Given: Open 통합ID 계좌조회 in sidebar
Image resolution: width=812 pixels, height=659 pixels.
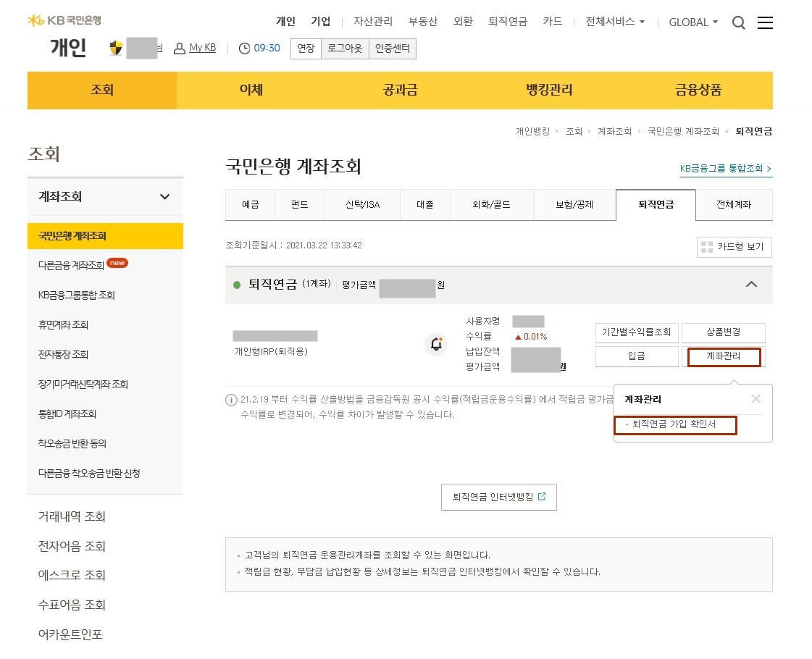Looking at the screenshot, I should (x=67, y=414).
